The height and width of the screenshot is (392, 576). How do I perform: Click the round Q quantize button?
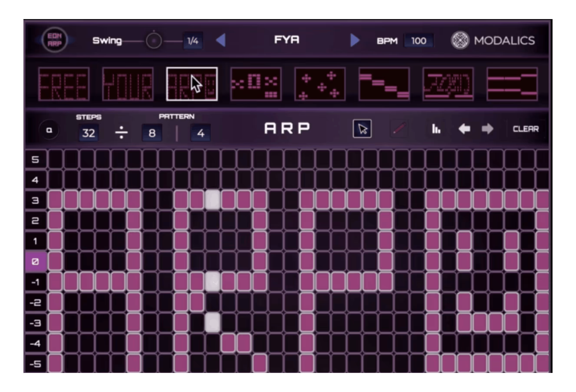pos(49,130)
